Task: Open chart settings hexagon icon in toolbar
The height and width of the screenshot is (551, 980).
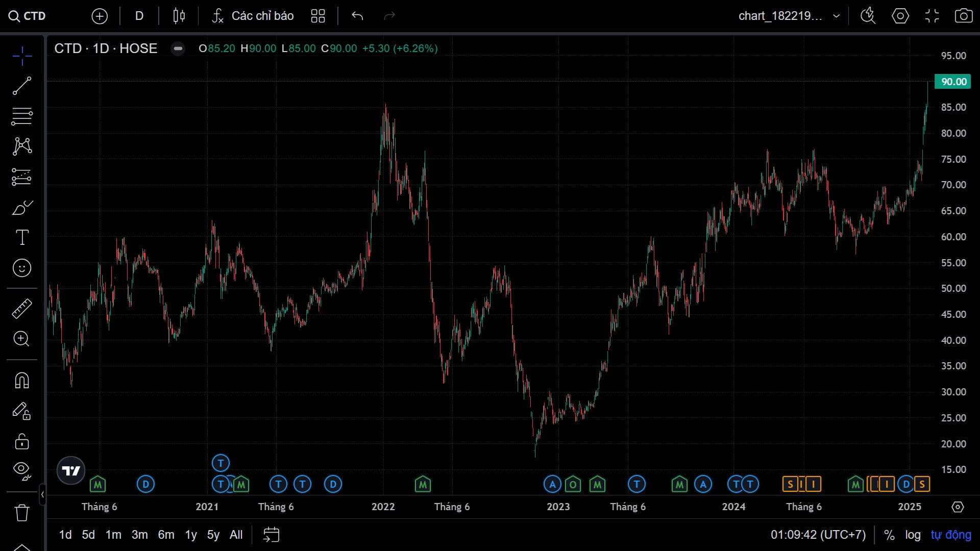Action: pyautogui.click(x=900, y=16)
